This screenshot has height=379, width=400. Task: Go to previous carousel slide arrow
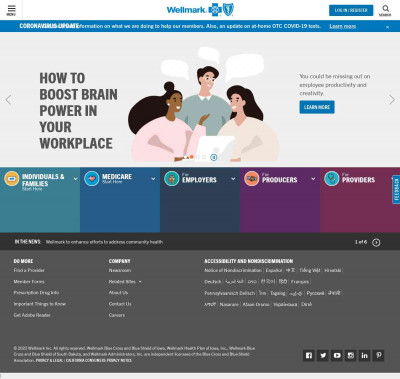tap(8, 100)
